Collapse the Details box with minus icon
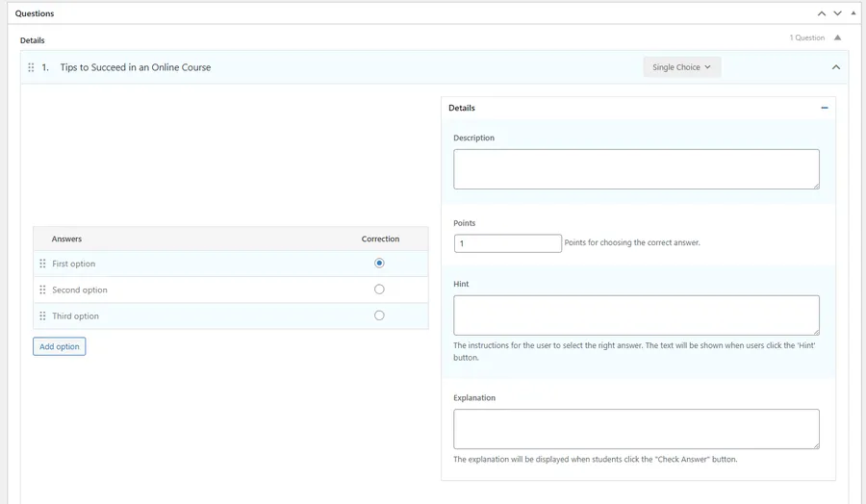 tap(824, 108)
